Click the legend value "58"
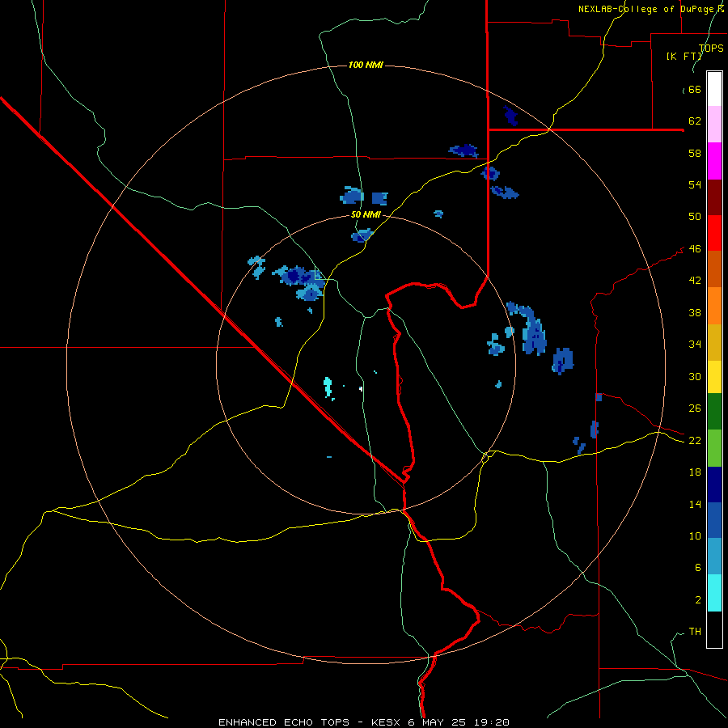Screen dimensions: 728x728 pos(695,153)
